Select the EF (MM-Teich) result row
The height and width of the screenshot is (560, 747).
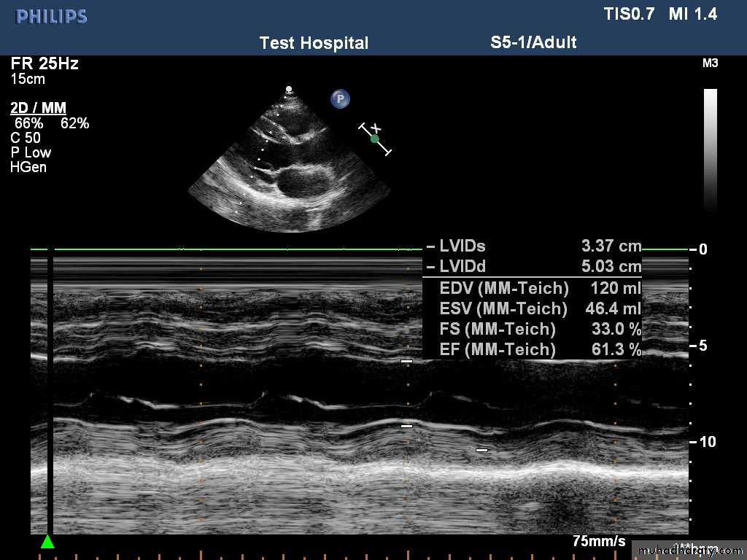pyautogui.click(x=540, y=350)
